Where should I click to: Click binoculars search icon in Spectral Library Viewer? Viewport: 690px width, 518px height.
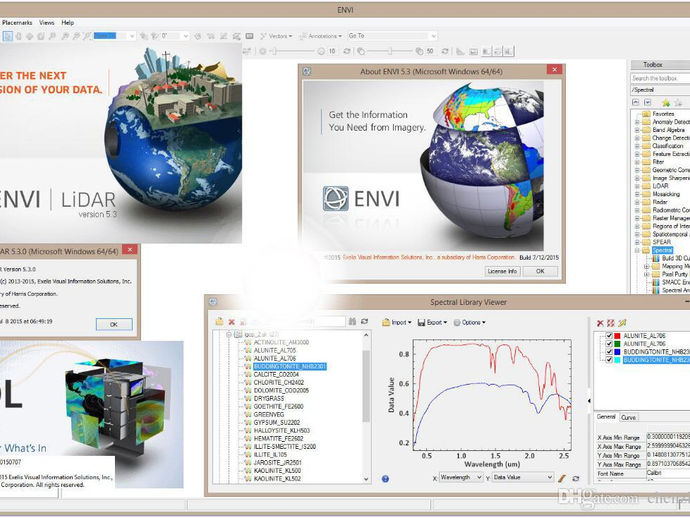pos(352,322)
